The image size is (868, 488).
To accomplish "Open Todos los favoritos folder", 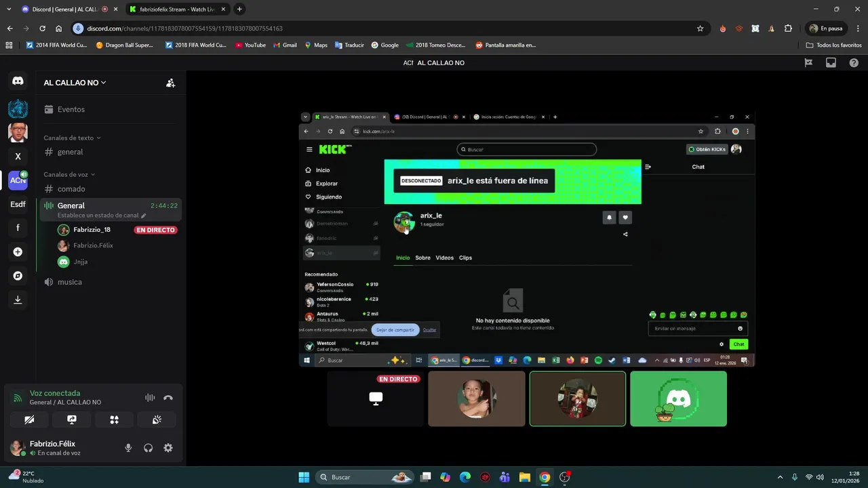I will (833, 45).
